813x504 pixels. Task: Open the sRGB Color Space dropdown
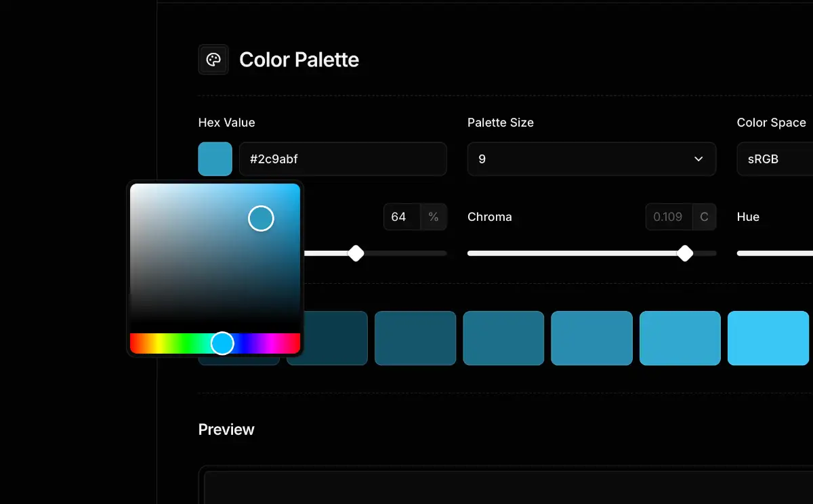775,159
